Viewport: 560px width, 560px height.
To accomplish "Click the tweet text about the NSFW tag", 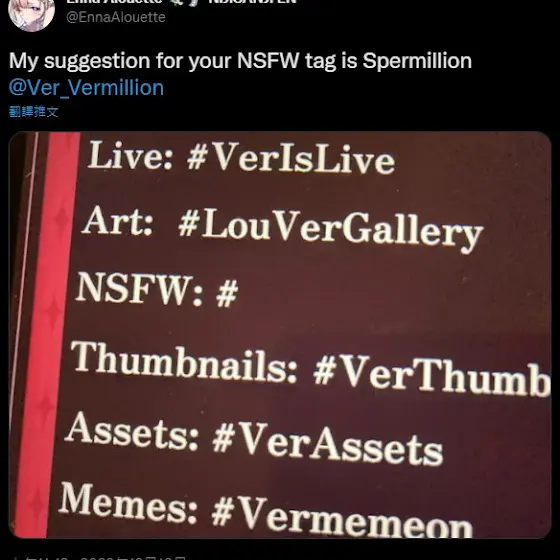I will click(240, 61).
